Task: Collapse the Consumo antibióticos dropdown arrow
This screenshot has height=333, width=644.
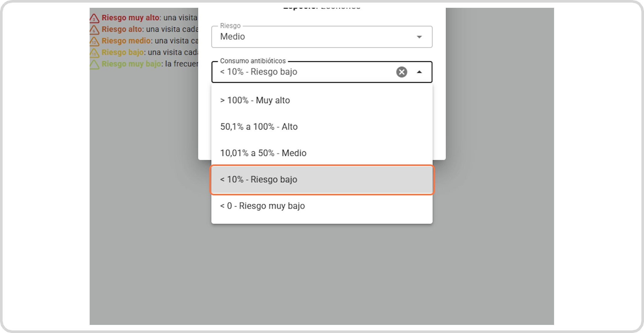Action: [x=419, y=72]
